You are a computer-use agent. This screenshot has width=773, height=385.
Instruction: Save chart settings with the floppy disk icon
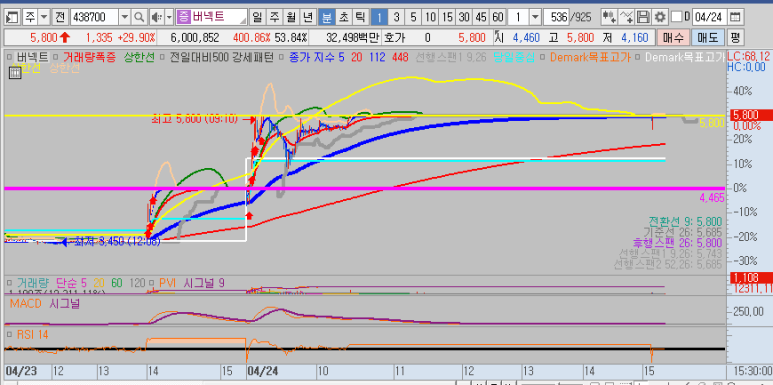click(x=643, y=17)
